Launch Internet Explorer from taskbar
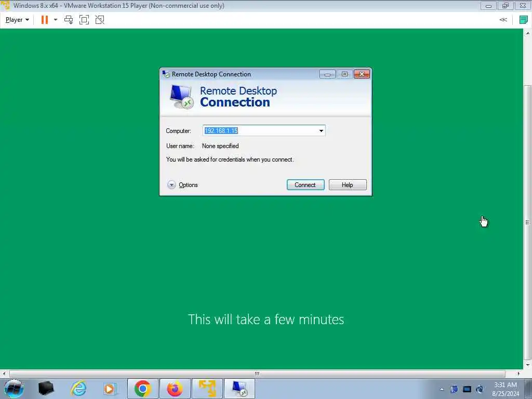The width and height of the screenshot is (532, 399). click(x=78, y=389)
